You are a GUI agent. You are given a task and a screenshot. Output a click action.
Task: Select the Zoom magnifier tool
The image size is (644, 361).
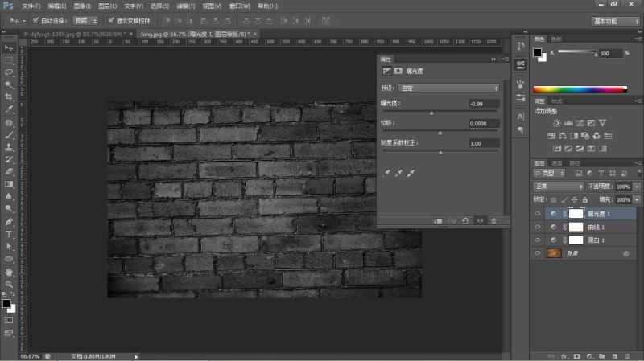coord(9,284)
